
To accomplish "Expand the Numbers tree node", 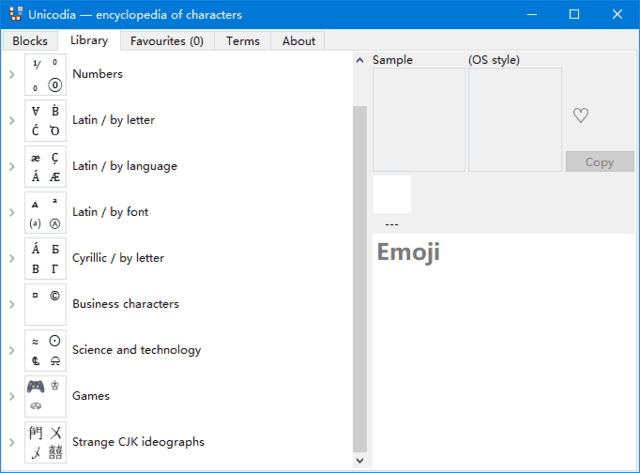I will tap(11, 75).
